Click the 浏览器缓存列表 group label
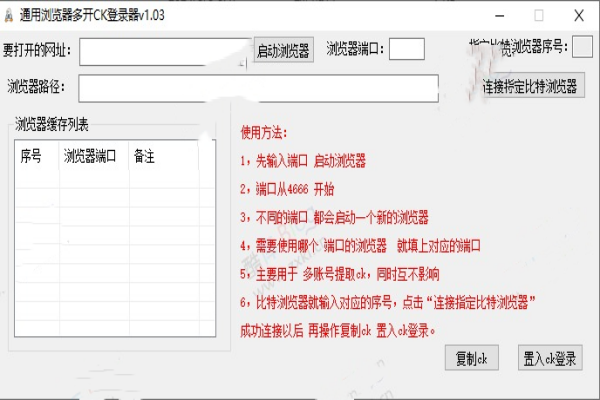The height and width of the screenshot is (400, 600). pos(52,124)
